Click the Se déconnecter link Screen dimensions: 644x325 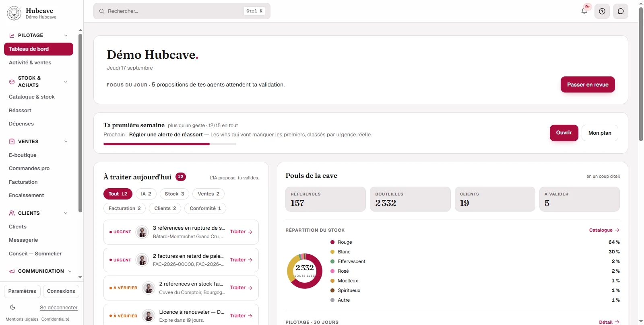(x=59, y=308)
